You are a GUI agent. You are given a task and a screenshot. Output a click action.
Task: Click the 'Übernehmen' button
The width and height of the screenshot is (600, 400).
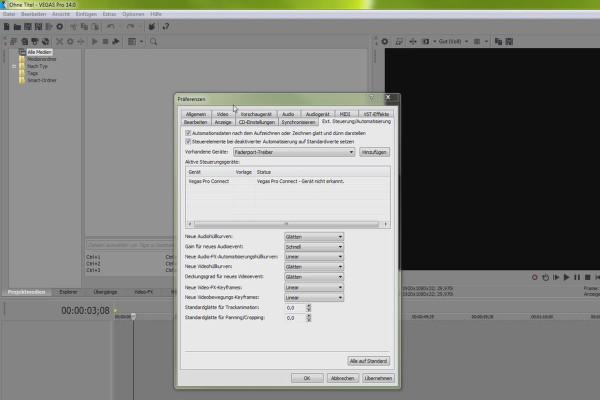[378, 378]
